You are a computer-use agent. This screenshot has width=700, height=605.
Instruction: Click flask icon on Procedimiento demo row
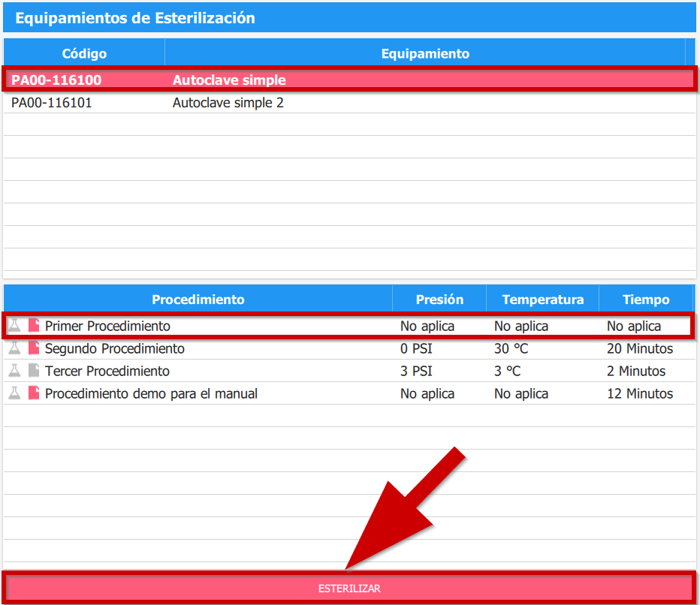(15, 393)
